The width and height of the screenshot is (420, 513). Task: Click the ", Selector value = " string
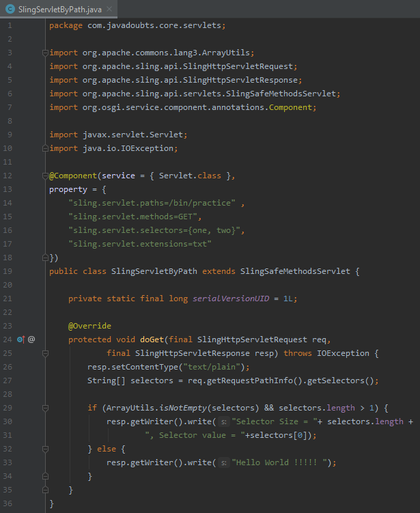pos(195,435)
